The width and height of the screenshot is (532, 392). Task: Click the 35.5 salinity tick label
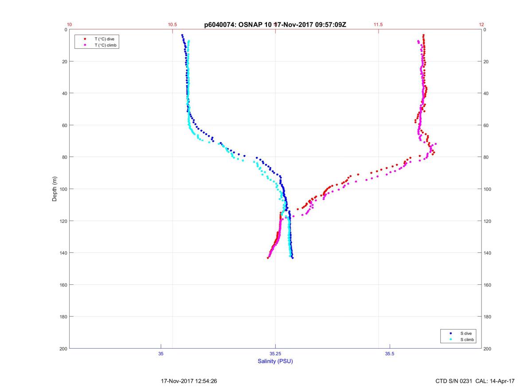click(x=390, y=354)
